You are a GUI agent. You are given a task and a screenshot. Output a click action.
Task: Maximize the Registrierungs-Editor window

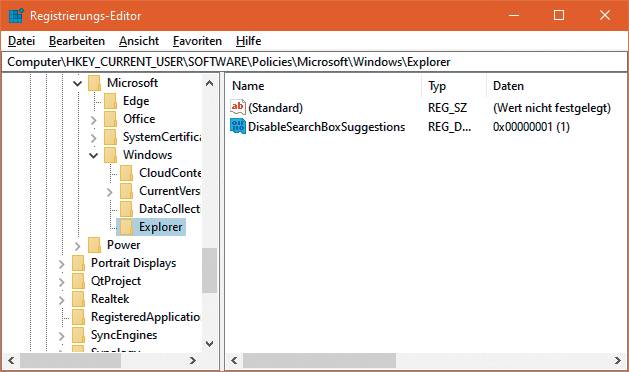(x=559, y=15)
